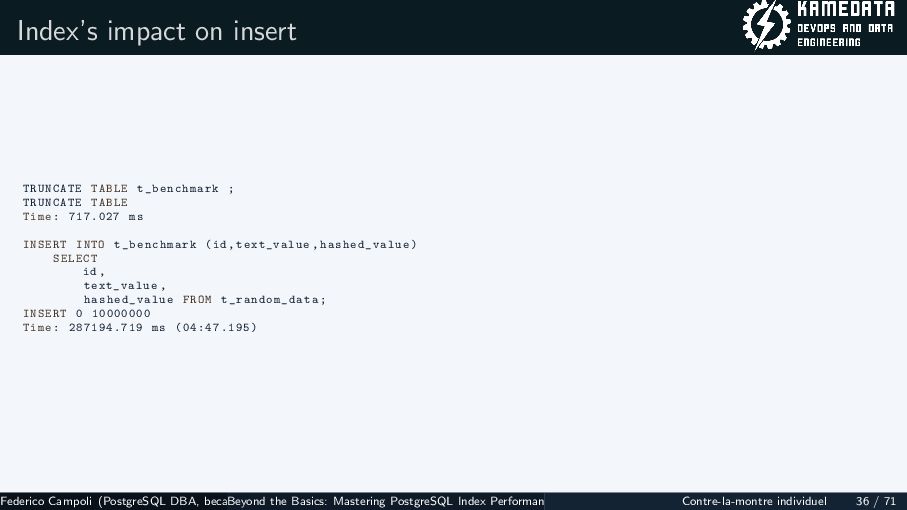This screenshot has width=907, height=510.
Task: Click the slide title Index's impact on insert
Action: (157, 31)
